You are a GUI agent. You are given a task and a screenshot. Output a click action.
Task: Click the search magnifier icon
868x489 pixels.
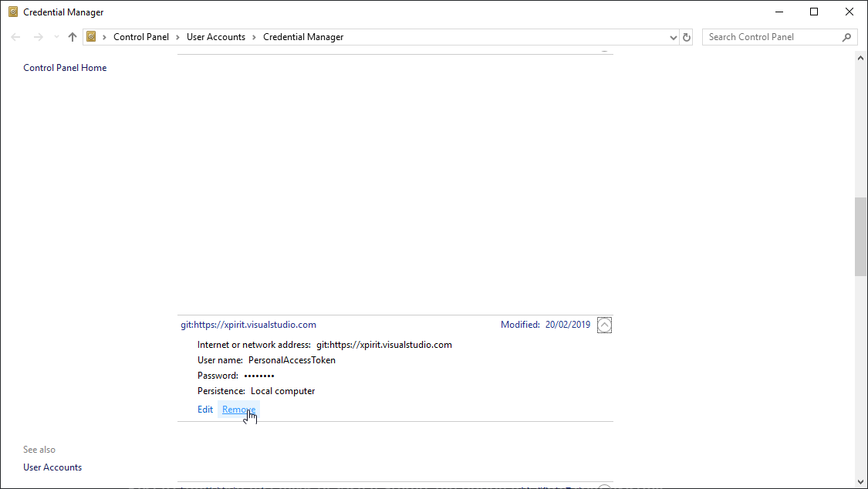[x=847, y=37]
